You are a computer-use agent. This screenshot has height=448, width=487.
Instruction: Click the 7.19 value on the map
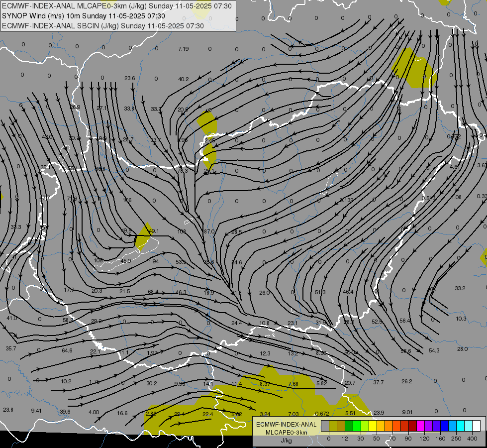click(x=183, y=49)
